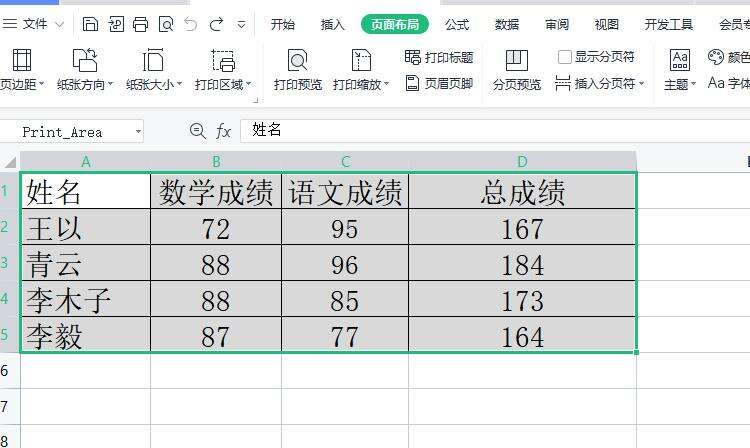Click the formula bar showing 姓名
The height and width of the screenshot is (448, 750).
(495, 131)
